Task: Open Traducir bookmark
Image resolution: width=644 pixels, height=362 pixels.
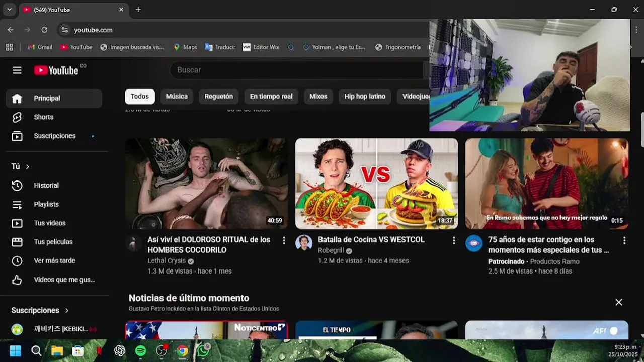Action: coord(220,47)
